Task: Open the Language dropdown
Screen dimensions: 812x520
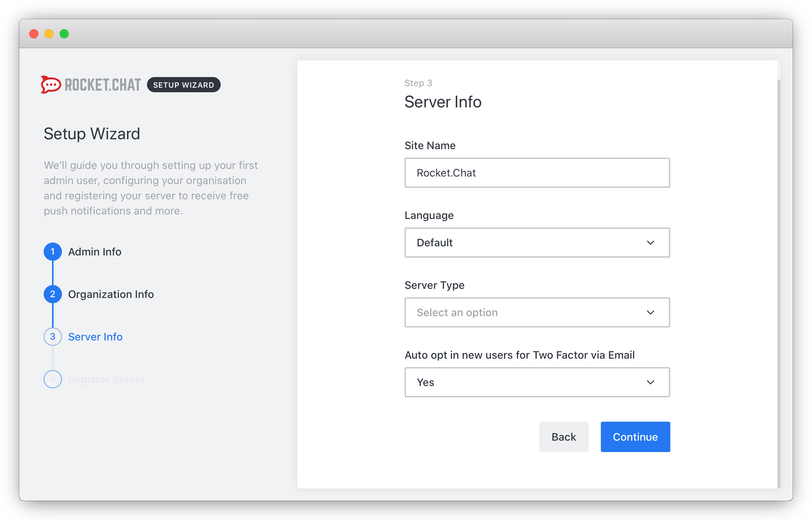Action: click(537, 243)
